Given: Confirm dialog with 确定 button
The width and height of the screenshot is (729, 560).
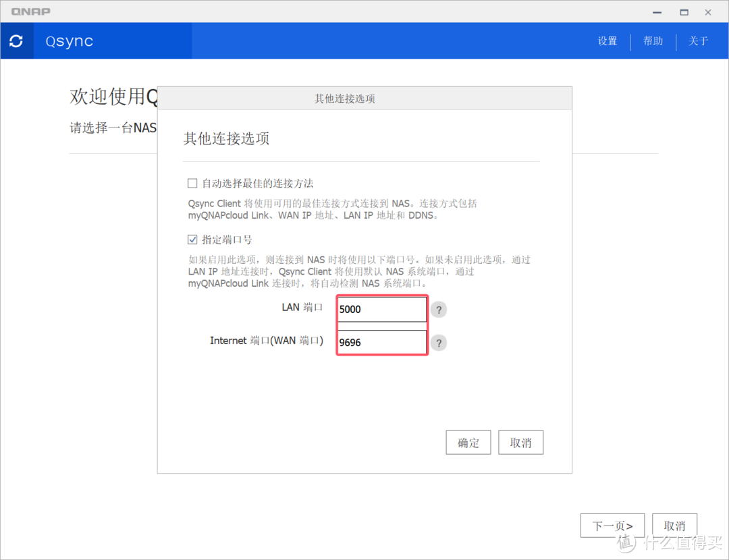Looking at the screenshot, I should [468, 443].
